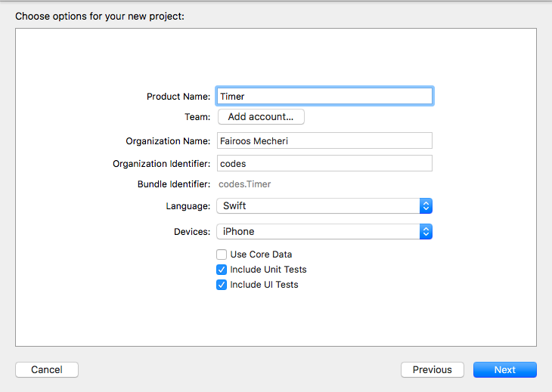The width and height of the screenshot is (552, 392).
Task: Click the Product Name field containing Timer
Action: pyautogui.click(x=324, y=96)
